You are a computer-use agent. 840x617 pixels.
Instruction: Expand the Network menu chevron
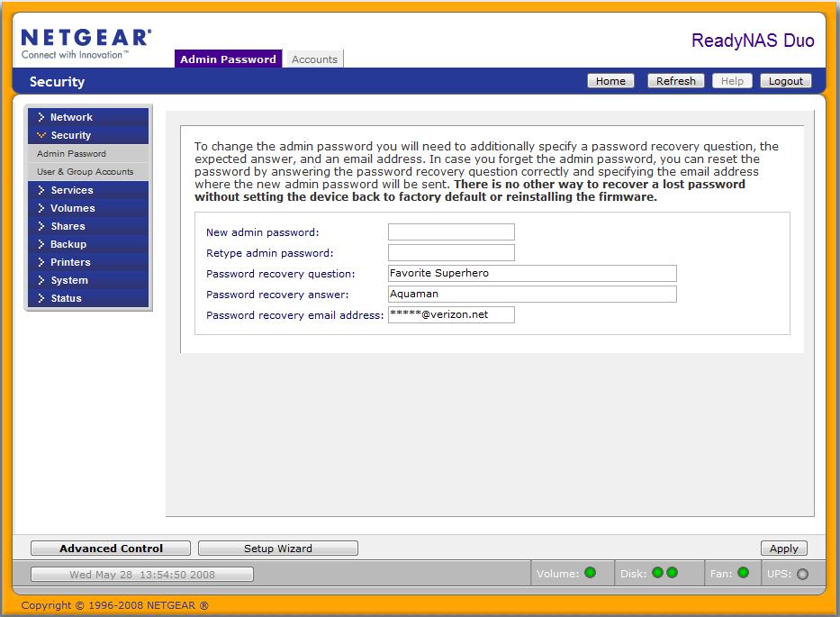coord(41,117)
